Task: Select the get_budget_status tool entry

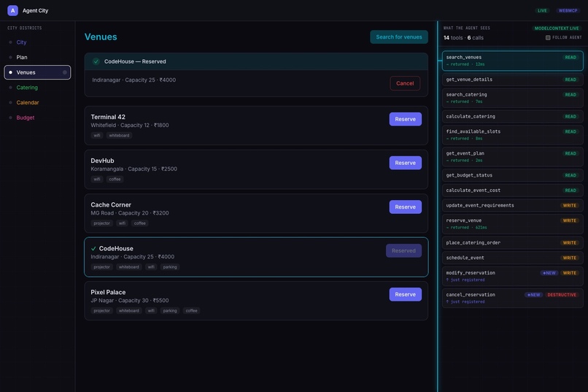Action: [x=512, y=175]
